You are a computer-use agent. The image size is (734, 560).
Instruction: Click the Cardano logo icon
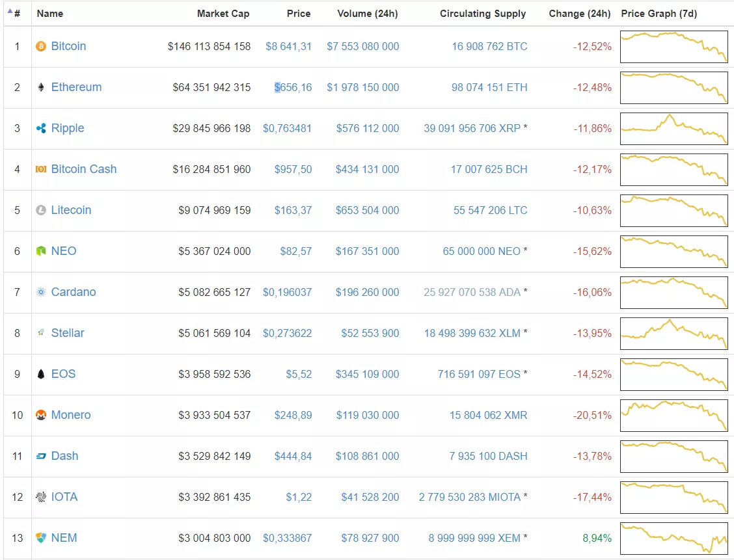pos(41,292)
